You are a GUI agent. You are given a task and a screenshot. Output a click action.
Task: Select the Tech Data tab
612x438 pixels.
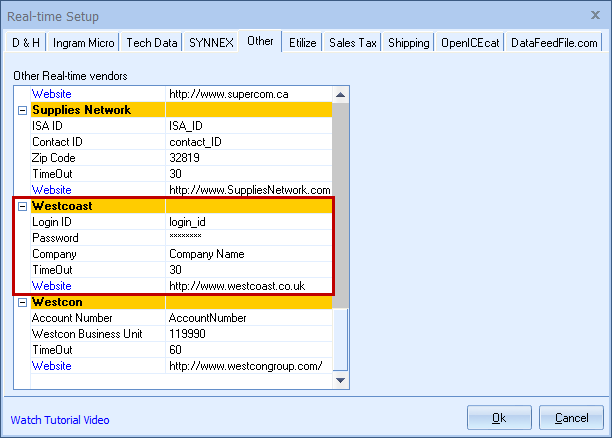[x=152, y=43]
